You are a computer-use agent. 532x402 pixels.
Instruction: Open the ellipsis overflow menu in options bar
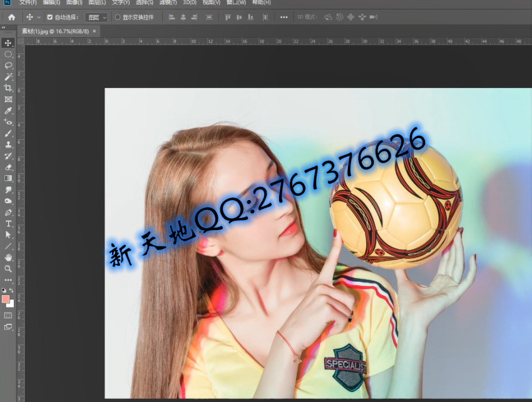283,17
